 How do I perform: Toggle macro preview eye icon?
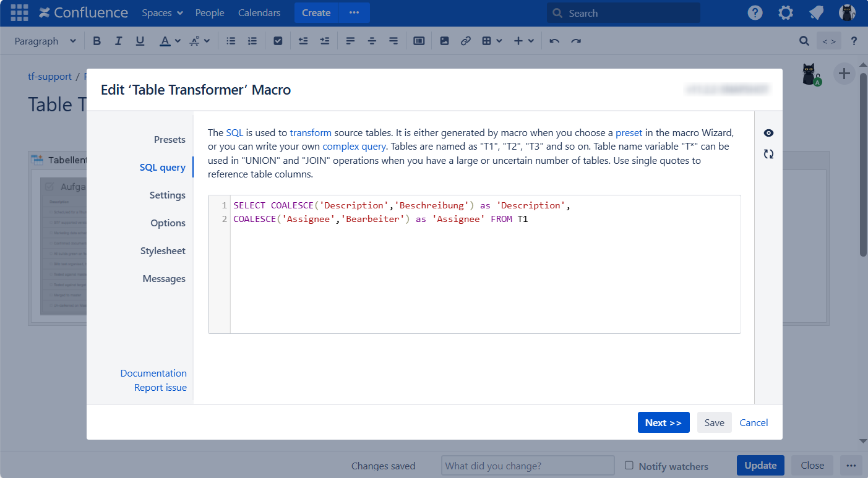pyautogui.click(x=768, y=133)
